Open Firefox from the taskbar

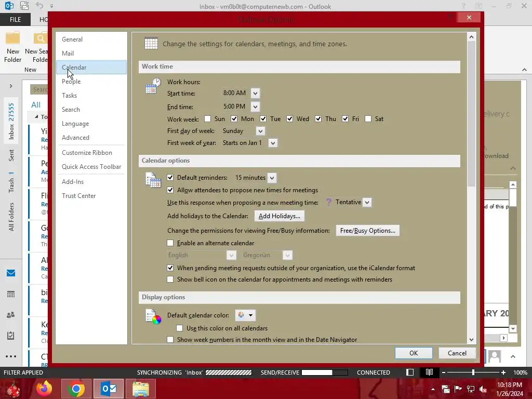(44, 389)
